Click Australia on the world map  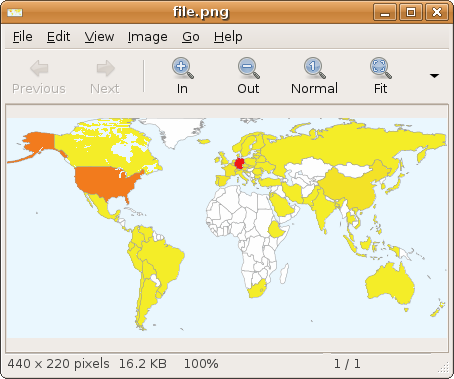390,283
